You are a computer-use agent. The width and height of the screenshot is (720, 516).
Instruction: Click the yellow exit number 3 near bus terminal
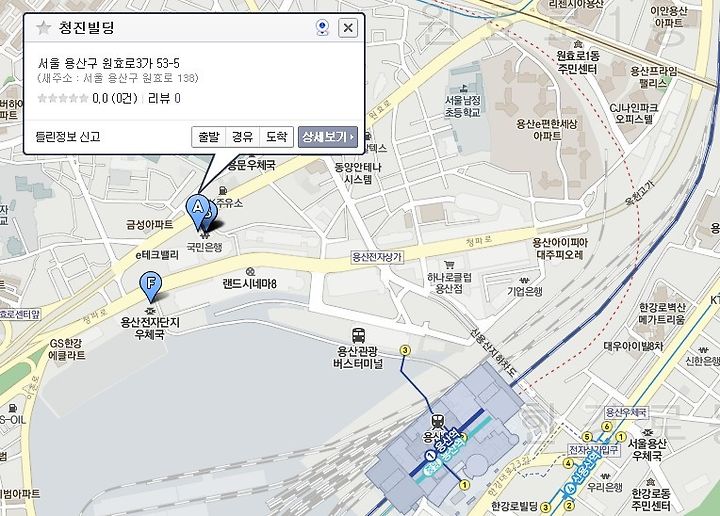click(405, 351)
